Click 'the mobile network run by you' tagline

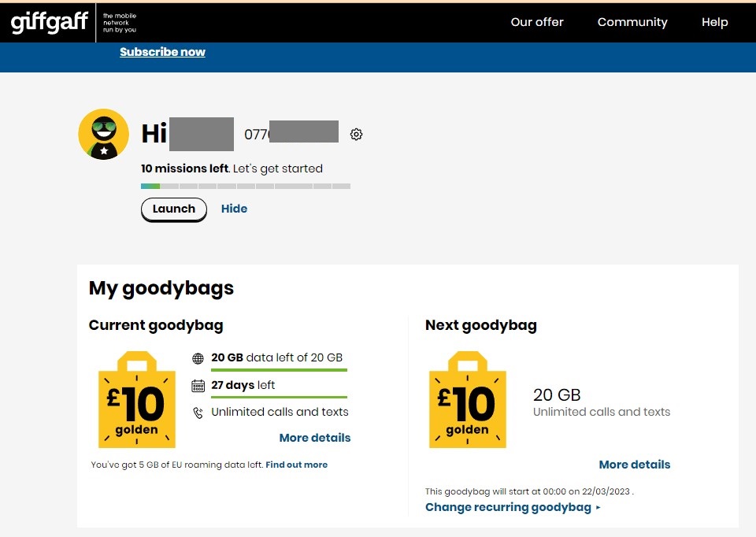(120, 23)
